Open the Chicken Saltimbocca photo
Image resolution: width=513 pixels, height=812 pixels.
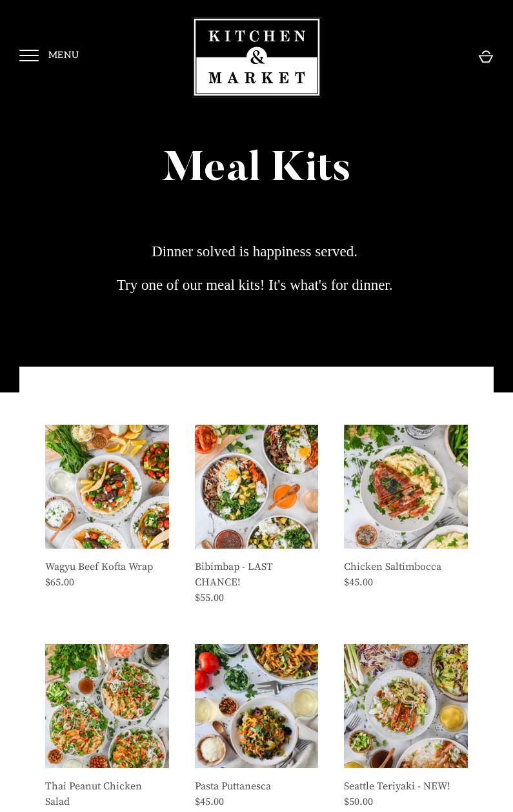[x=406, y=487]
